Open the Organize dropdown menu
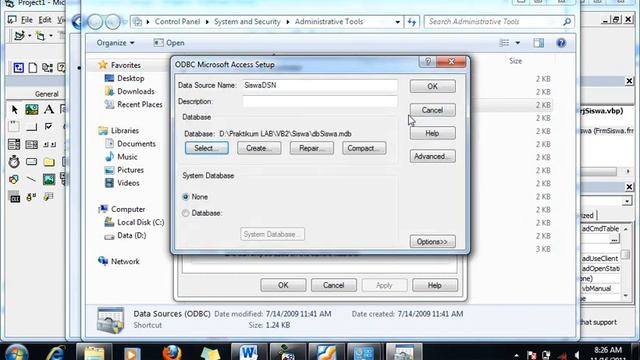The width and height of the screenshot is (640, 360). [115, 43]
